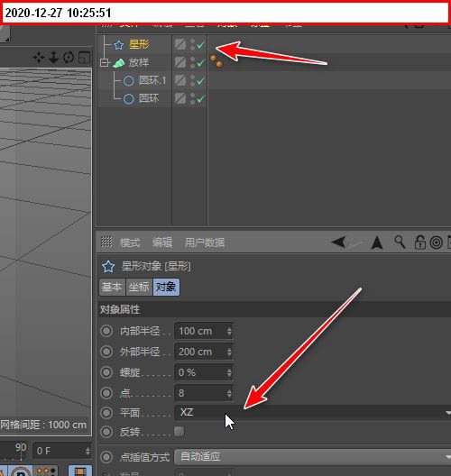Viewport: 451px width, 476px height.
Task: Open the 平面 XZ dropdown
Action: point(313,413)
